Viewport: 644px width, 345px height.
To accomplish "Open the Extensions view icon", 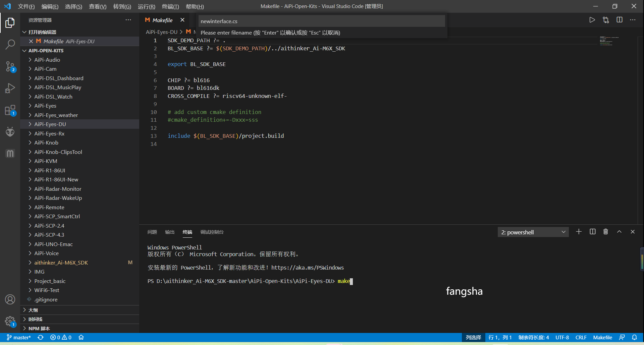I will [x=10, y=110].
